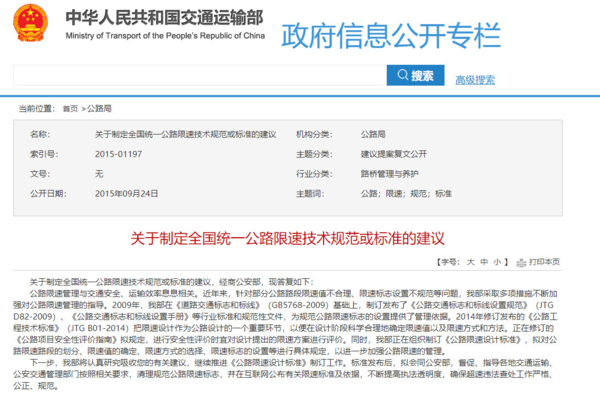Click the 政府信息公开专栏 banner title

[391, 36]
